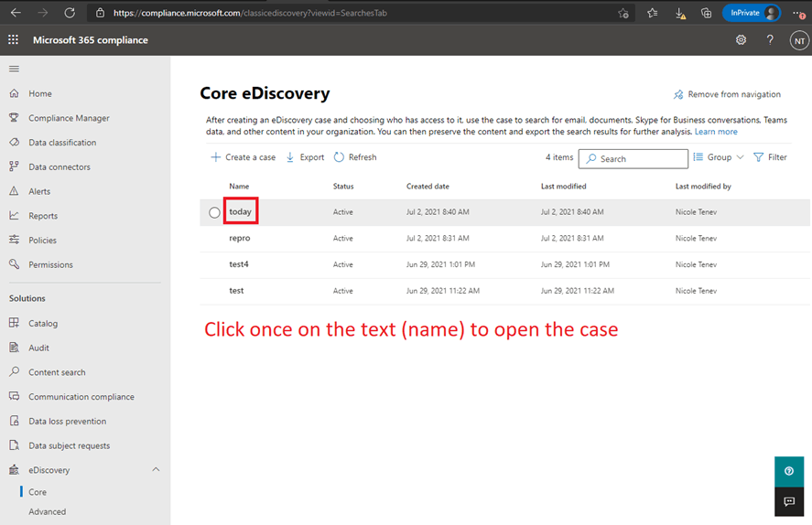The image size is (812, 525).
Task: Sort by Created date column header
Action: 428,187
